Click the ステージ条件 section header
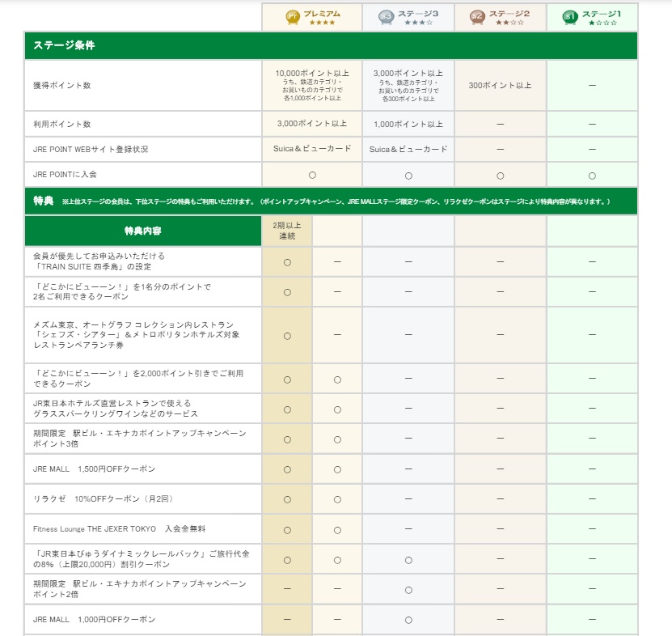Viewport: 672px width, 636px height. pos(332,45)
